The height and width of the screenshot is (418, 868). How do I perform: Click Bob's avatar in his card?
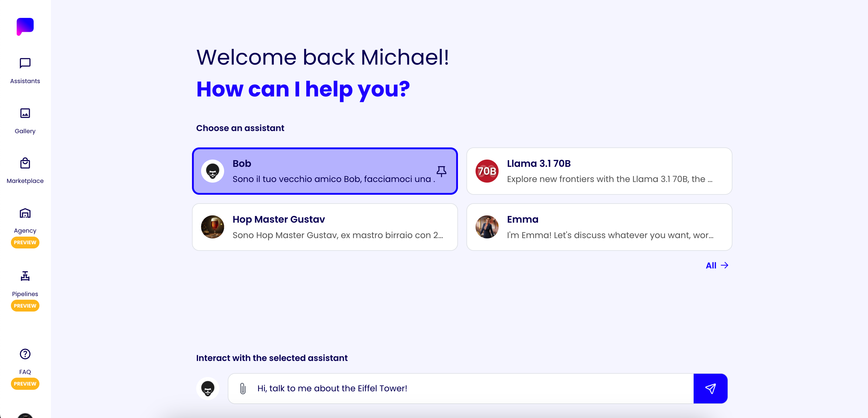coord(212,171)
